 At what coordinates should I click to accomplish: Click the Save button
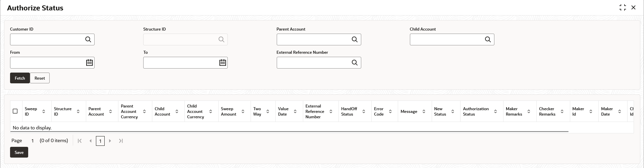(x=19, y=152)
